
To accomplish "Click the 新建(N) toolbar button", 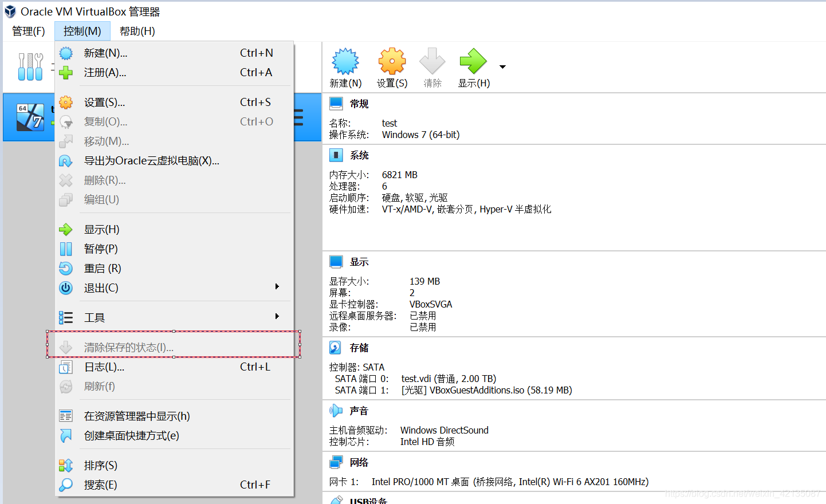I will (x=345, y=68).
